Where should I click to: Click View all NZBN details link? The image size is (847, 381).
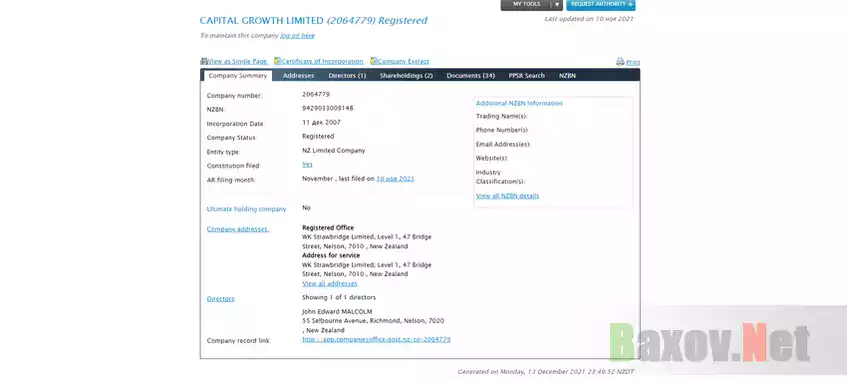coord(507,196)
